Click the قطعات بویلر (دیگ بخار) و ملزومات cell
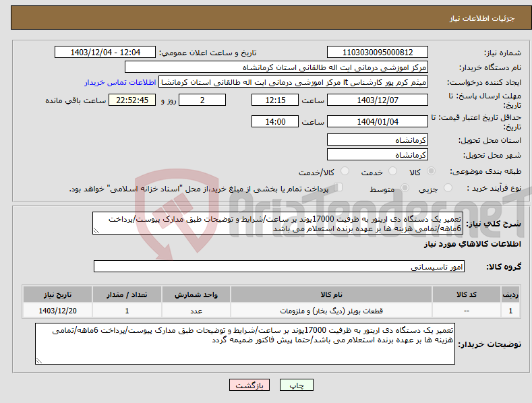Viewport: 532px width, 403px height. 331,311
